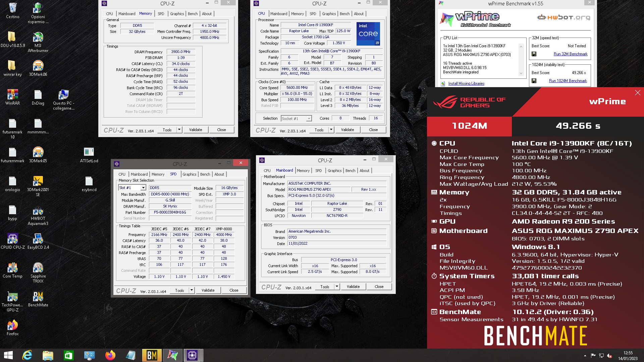Viewport: 644px width, 362px height.
Task: Open CPUID CPU-Z desktop shortcut
Action: pyautogui.click(x=12, y=241)
